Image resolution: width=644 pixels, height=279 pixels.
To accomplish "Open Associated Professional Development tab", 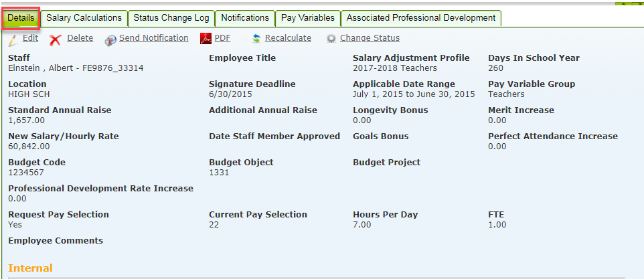I will 421,18.
